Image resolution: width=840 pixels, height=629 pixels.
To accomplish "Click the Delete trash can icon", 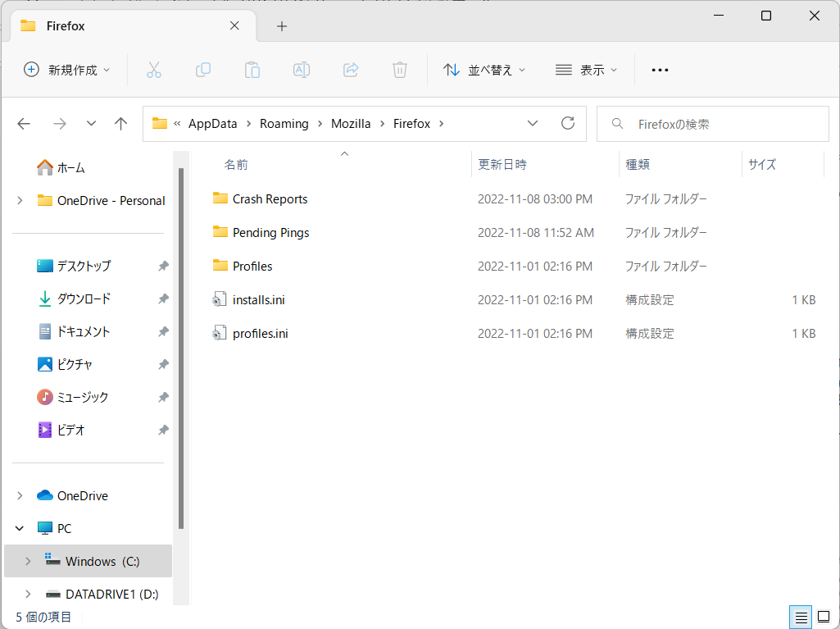I will point(400,70).
